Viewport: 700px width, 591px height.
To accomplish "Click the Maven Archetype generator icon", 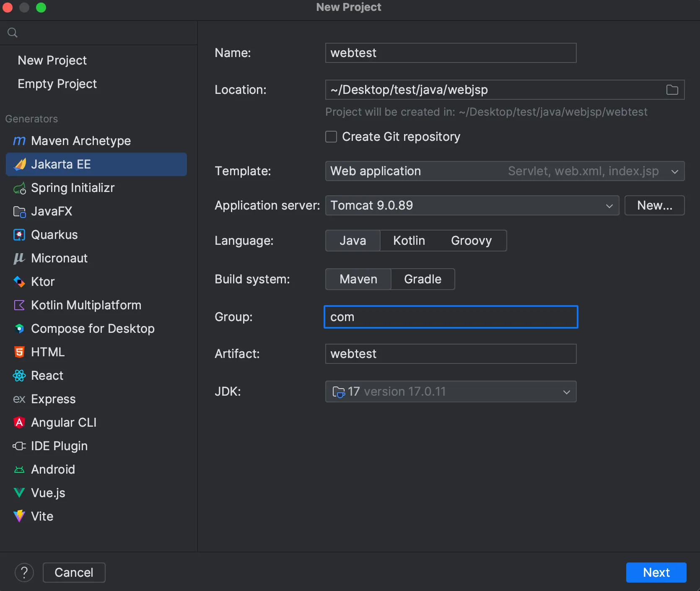I will point(19,141).
